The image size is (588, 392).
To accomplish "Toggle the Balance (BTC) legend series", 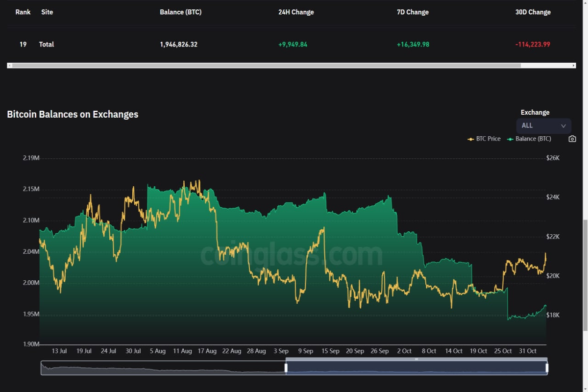I will 529,139.
